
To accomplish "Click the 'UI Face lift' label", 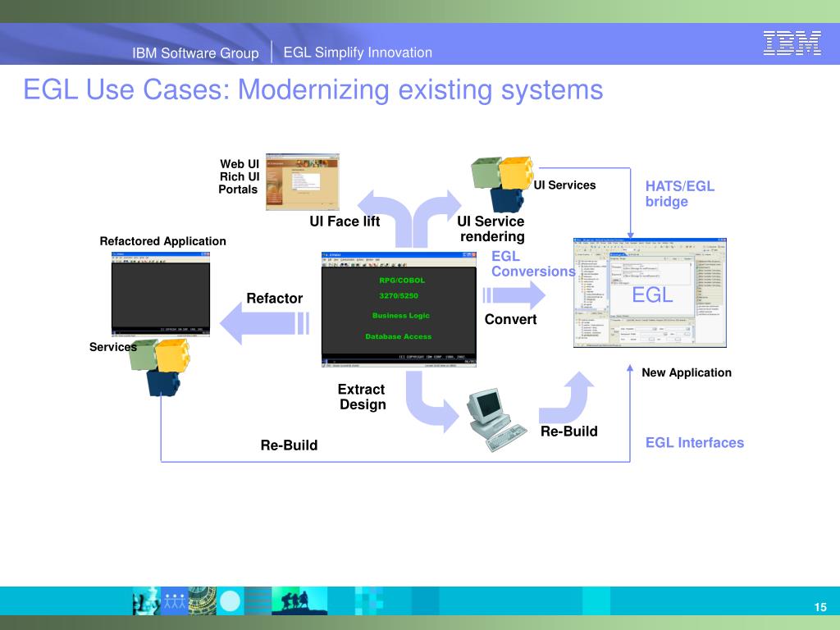I will coord(345,221).
